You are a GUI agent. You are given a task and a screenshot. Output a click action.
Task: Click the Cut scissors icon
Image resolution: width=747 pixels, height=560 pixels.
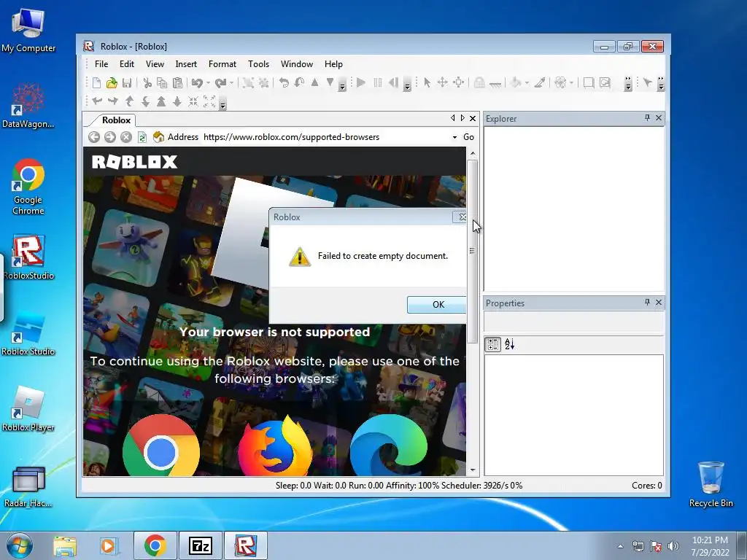[x=147, y=83]
